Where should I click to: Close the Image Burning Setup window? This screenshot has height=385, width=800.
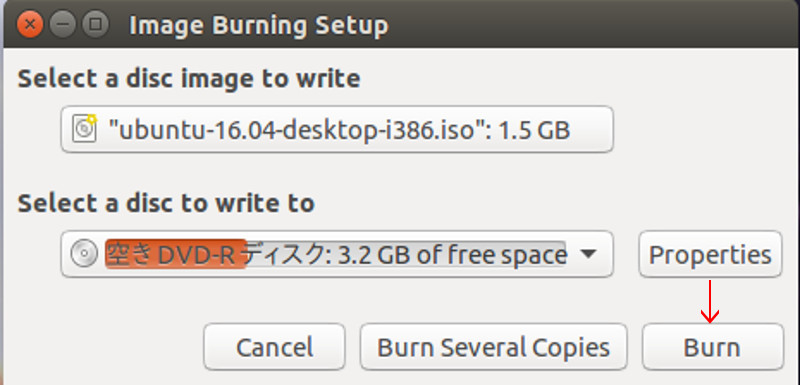point(30,24)
